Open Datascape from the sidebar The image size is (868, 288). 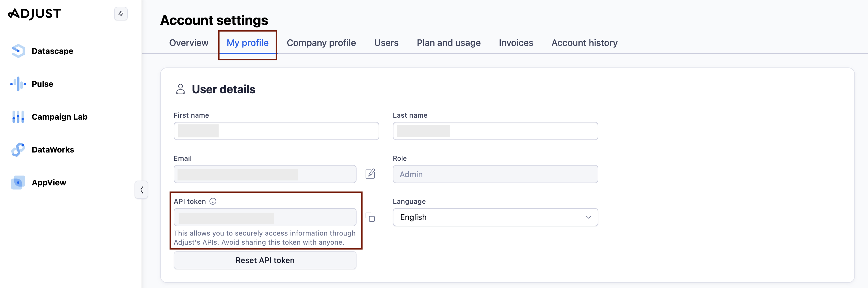pos(52,51)
